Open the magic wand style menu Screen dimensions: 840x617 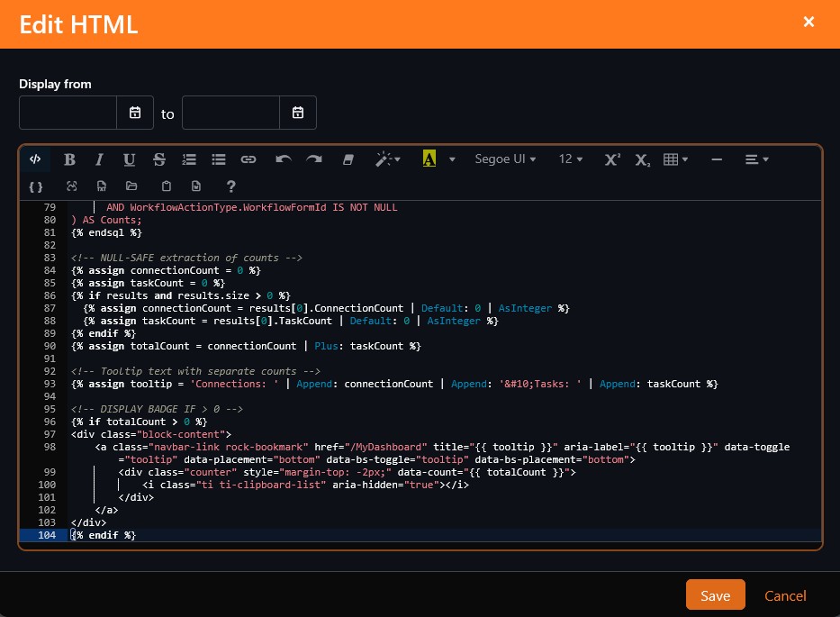388,159
